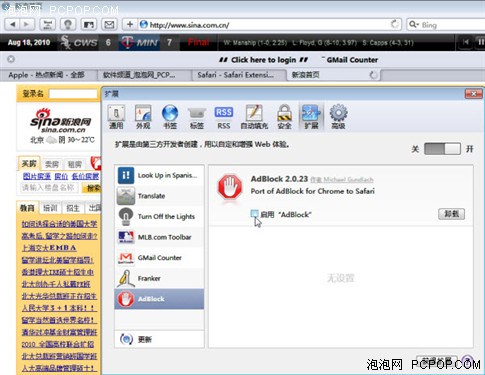The image size is (485, 375).
Task: Go back with the browser's back arrow
Action: [13, 24]
